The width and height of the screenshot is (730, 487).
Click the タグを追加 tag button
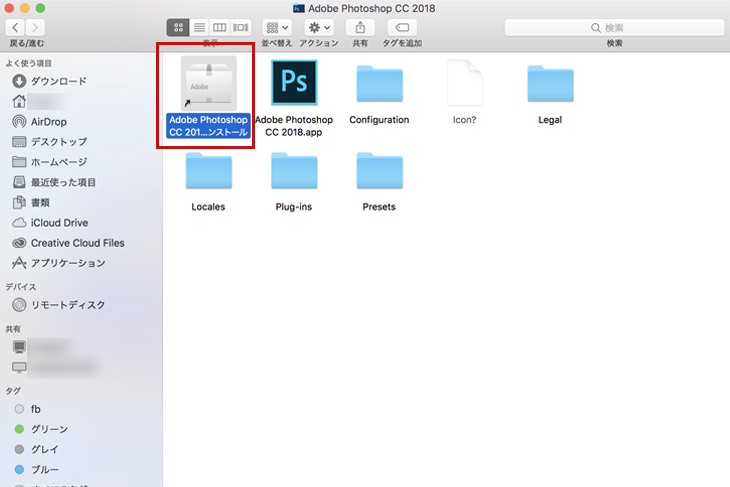(x=402, y=27)
